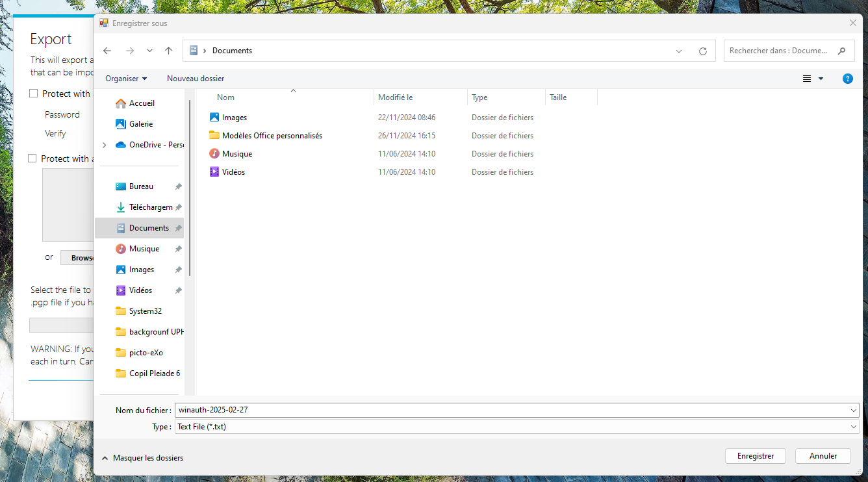Open the Musique folder in file list
Screen dimensions: 868x482
pos(236,154)
